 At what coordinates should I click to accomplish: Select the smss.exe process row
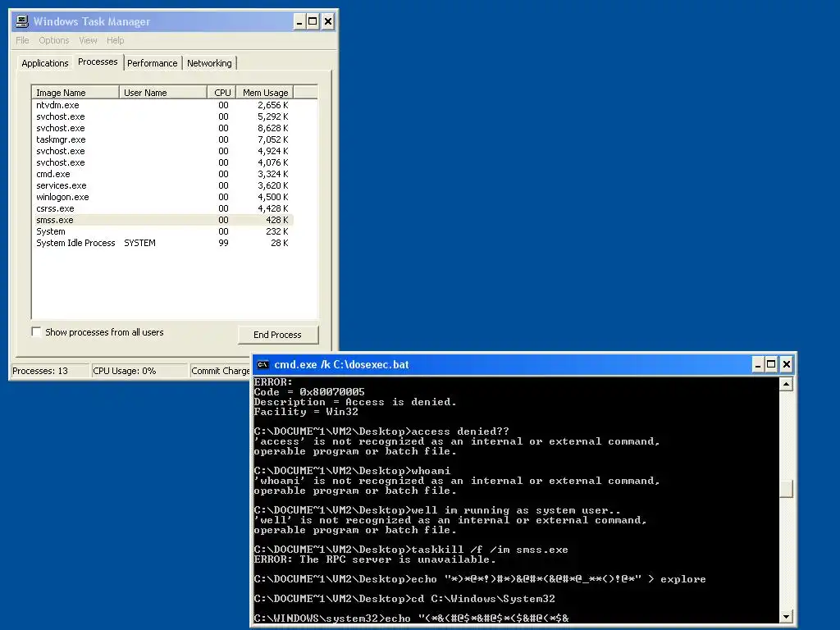[163, 220]
